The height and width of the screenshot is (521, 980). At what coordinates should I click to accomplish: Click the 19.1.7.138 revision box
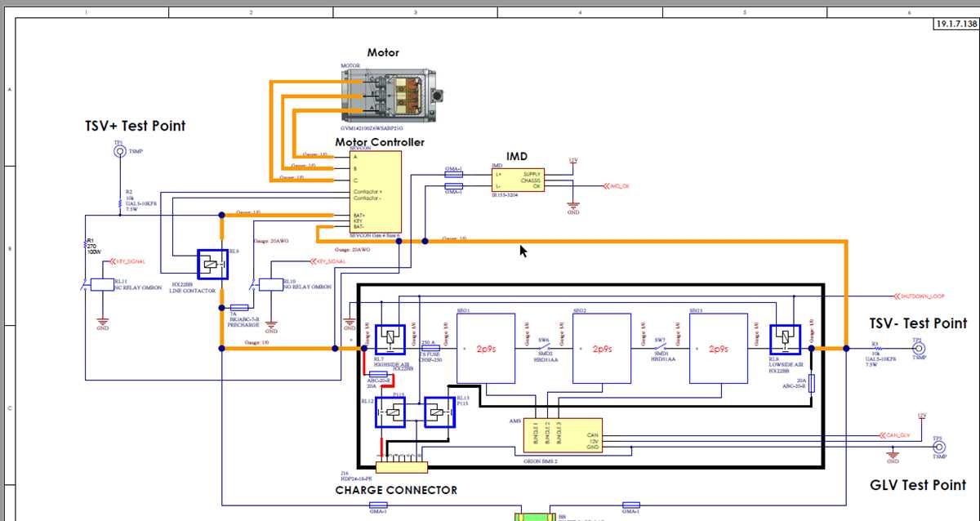955,24
